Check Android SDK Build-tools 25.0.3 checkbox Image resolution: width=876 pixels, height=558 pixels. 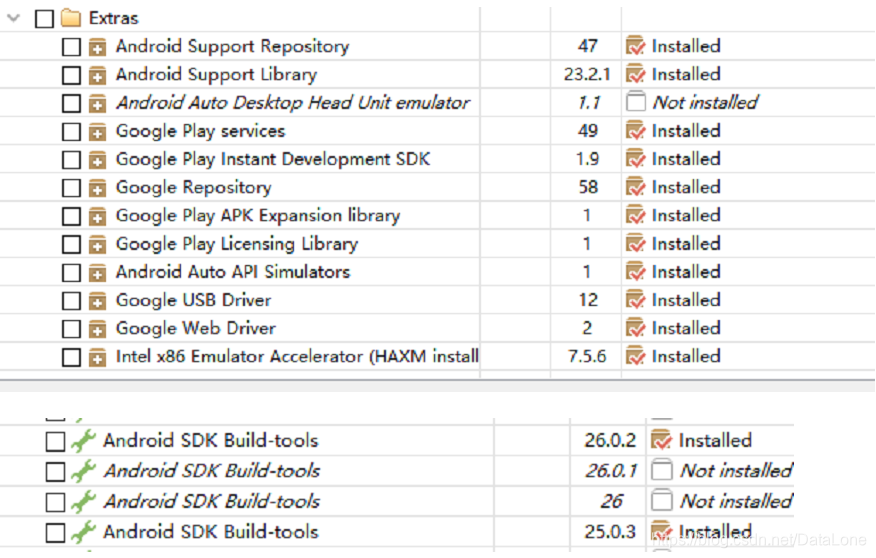(55, 533)
